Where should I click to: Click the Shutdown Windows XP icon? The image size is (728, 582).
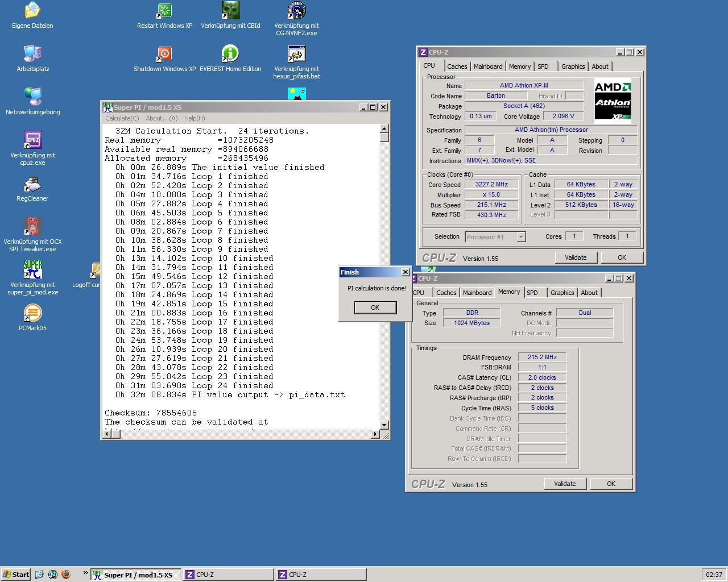tap(164, 53)
